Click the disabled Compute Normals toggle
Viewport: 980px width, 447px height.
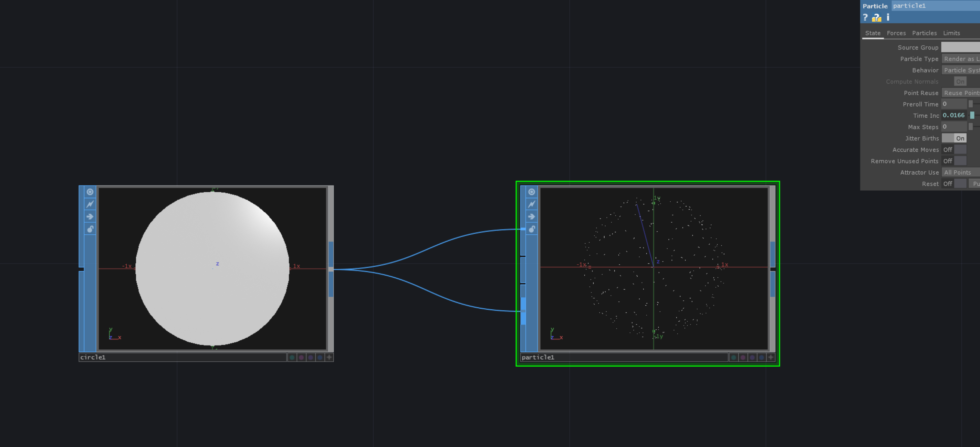tap(960, 81)
